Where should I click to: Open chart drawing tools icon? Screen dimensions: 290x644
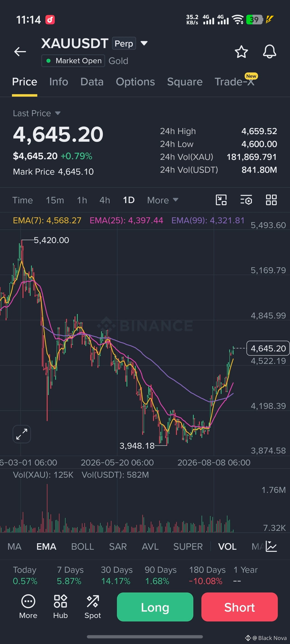[x=221, y=200]
